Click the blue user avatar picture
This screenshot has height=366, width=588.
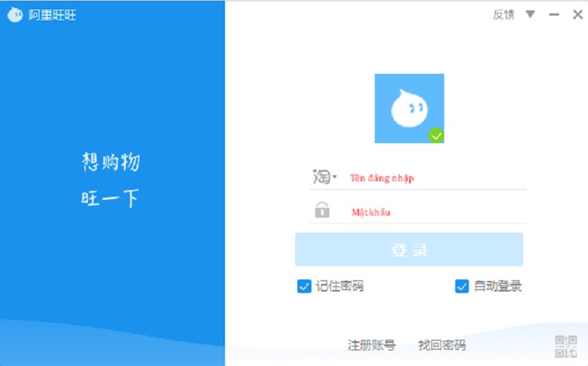coord(408,108)
